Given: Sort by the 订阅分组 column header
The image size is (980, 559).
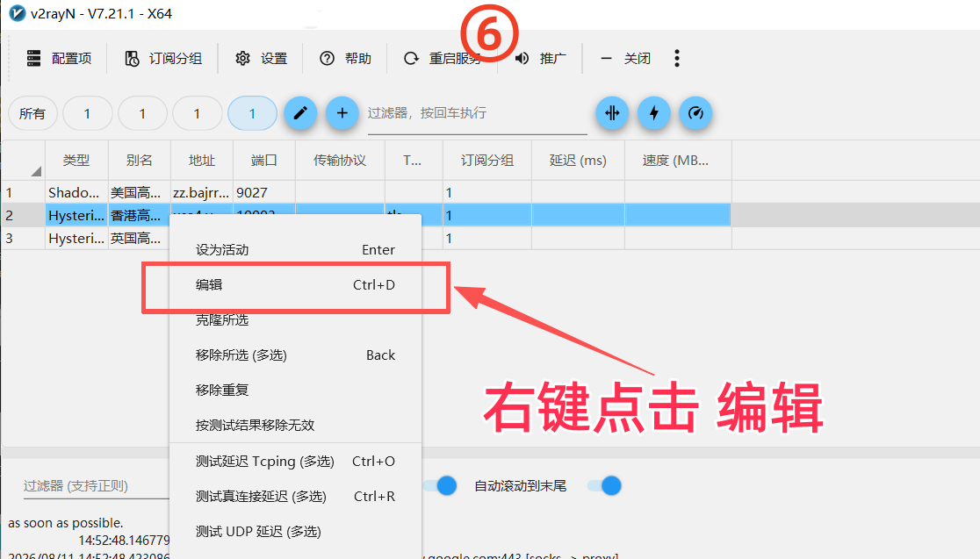Looking at the screenshot, I should click(487, 161).
